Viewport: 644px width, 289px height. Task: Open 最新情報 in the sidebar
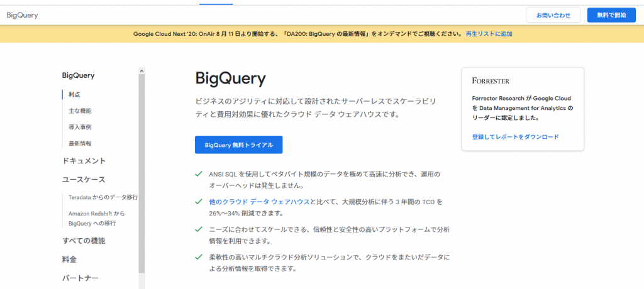point(80,144)
